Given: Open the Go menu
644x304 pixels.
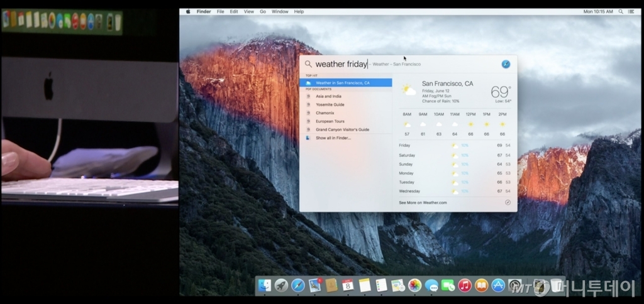Looking at the screenshot, I should pos(263,11).
